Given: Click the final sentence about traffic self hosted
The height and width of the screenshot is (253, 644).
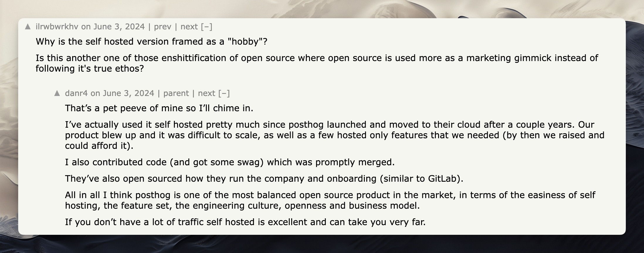Looking at the screenshot, I should click(245, 222).
